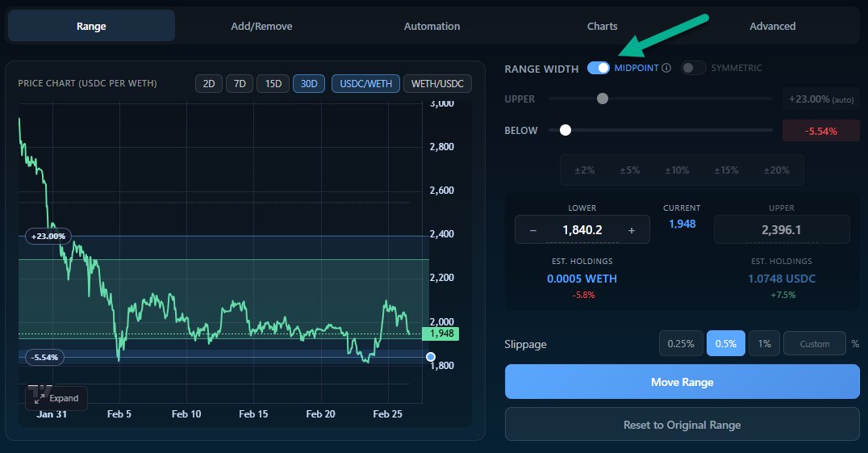Screen dimensions: 868x453
Task: Click the current price 1,948
Action: click(x=682, y=224)
